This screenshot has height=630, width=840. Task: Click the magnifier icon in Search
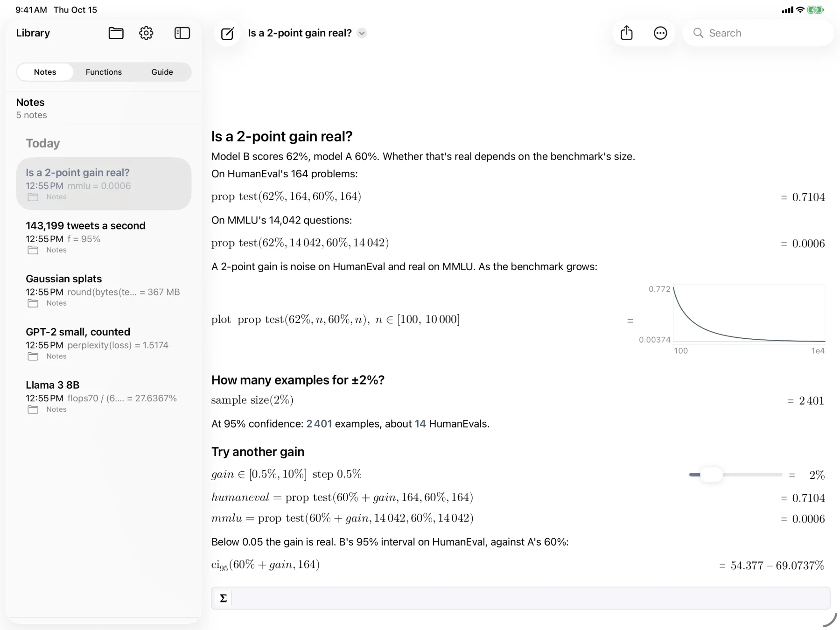pyautogui.click(x=698, y=33)
